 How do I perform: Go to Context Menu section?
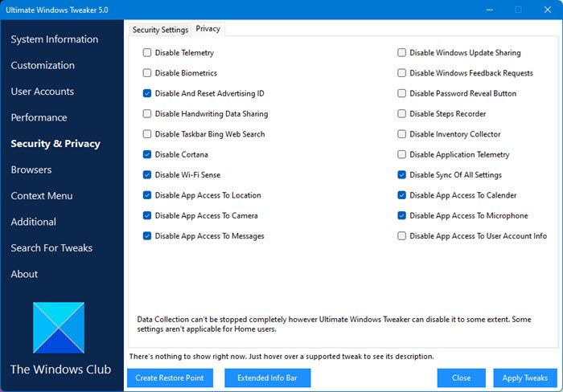[42, 196]
